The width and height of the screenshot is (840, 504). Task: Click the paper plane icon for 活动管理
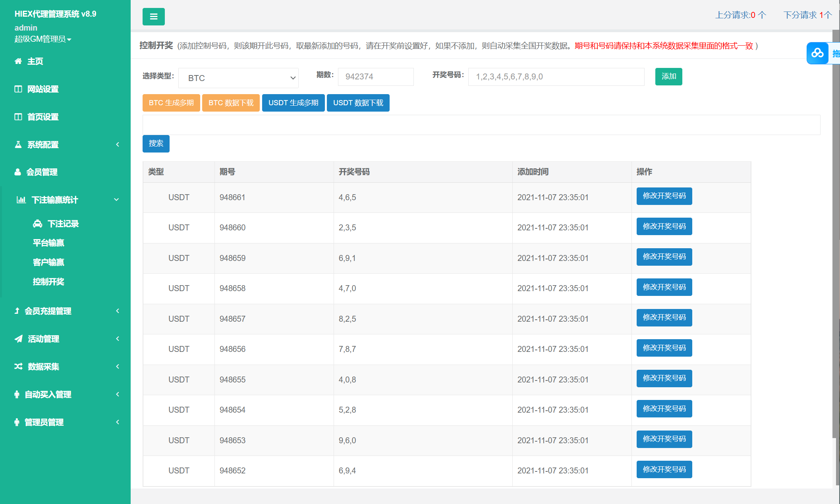(19, 339)
